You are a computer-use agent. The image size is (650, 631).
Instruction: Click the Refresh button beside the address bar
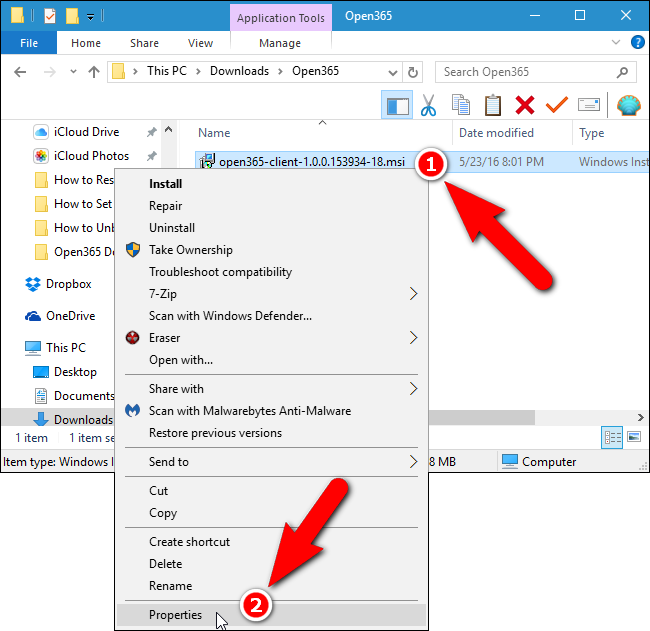coord(412,72)
